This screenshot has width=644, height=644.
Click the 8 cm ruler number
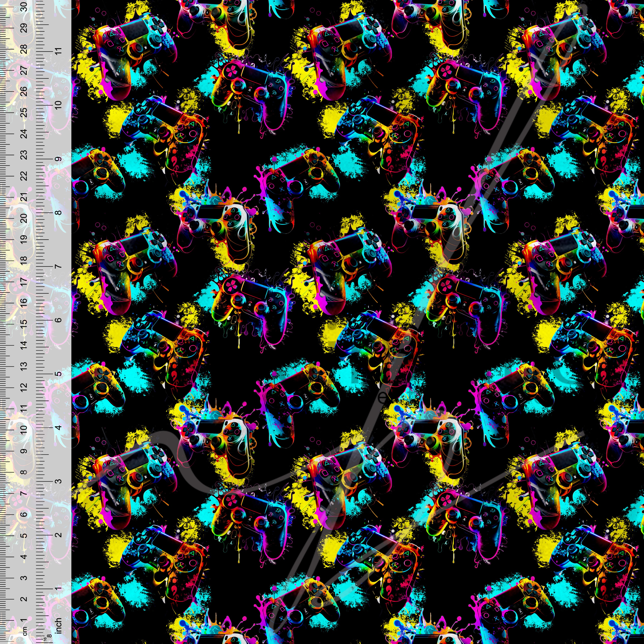pyautogui.click(x=24, y=472)
